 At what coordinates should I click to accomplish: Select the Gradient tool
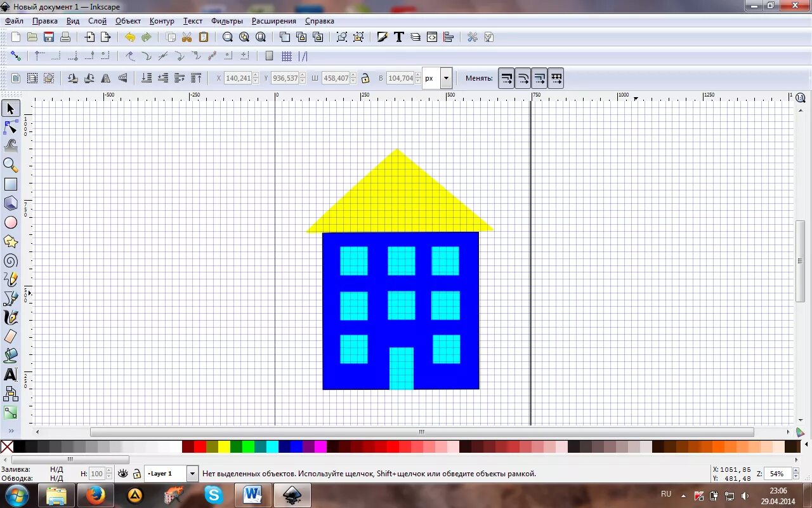pos(11,413)
